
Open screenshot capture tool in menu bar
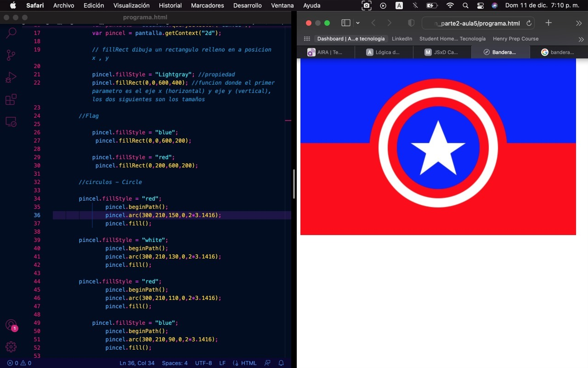click(367, 6)
